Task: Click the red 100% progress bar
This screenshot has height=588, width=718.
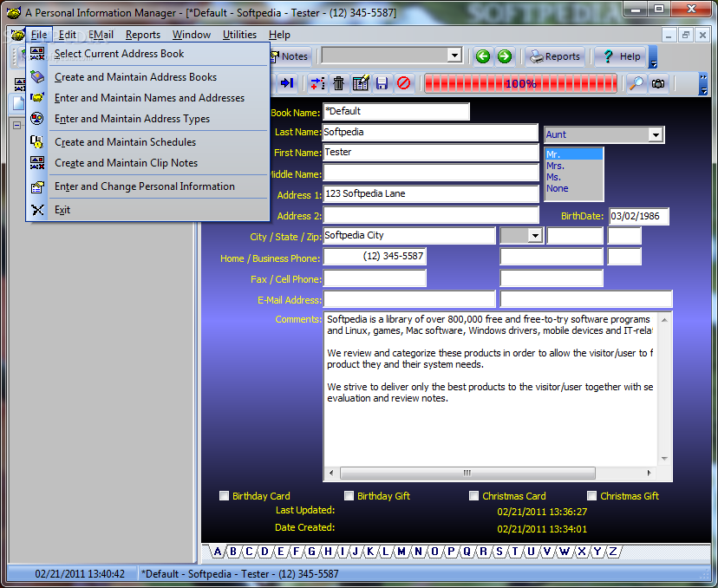Action: 520,83
